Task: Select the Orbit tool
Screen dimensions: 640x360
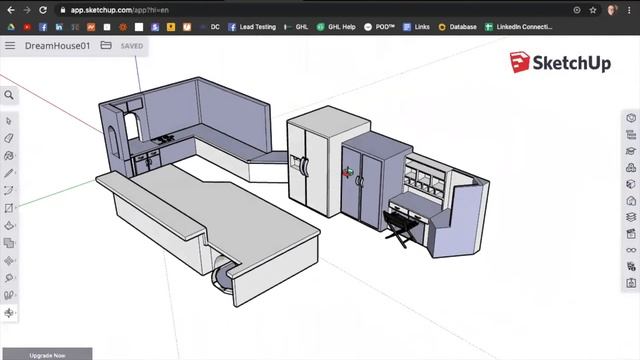Action: [x=9, y=313]
